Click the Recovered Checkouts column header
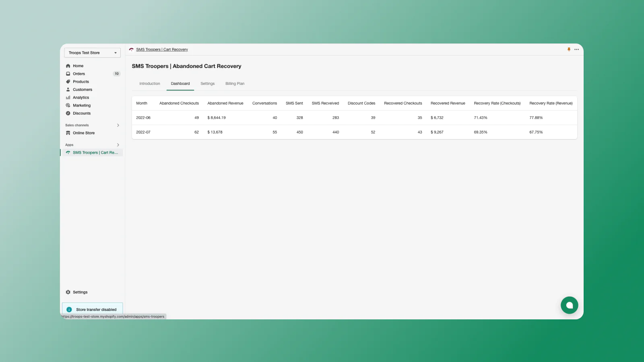 [403, 103]
